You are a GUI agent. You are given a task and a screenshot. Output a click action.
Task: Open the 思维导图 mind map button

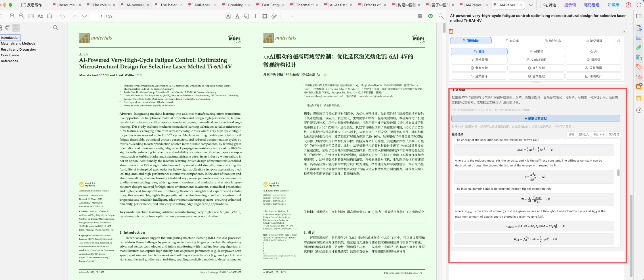click(479, 60)
